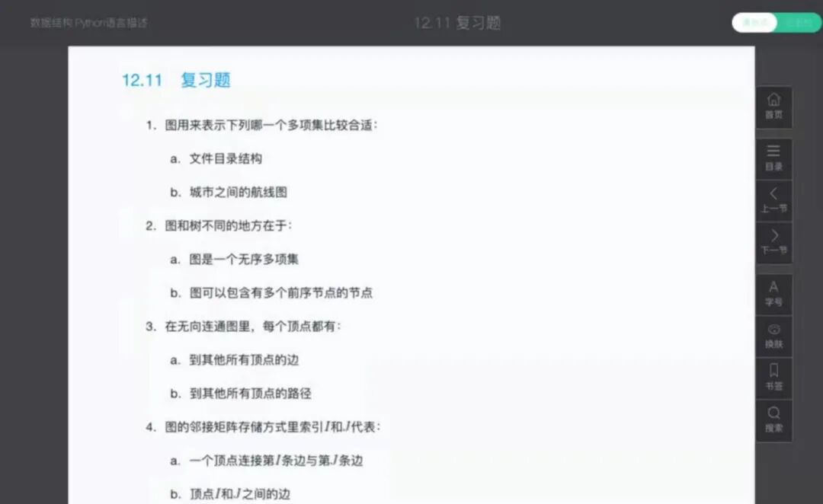
Task: Select answer 图是一个无序多项集
Action: pyautogui.click(x=234, y=260)
